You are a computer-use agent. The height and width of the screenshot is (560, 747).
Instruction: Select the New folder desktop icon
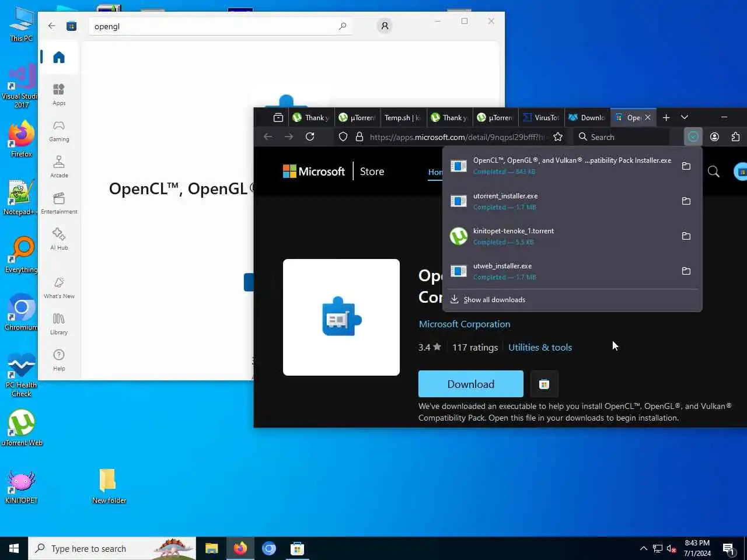click(109, 486)
